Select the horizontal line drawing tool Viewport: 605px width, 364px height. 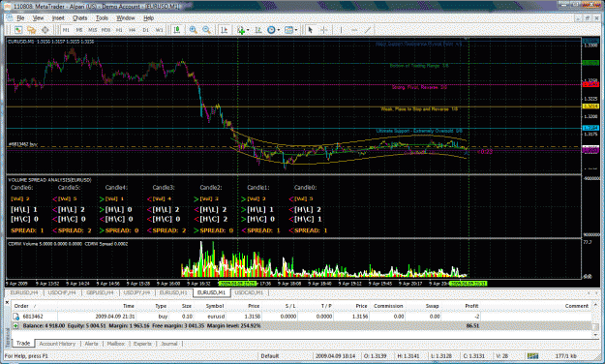(354, 30)
